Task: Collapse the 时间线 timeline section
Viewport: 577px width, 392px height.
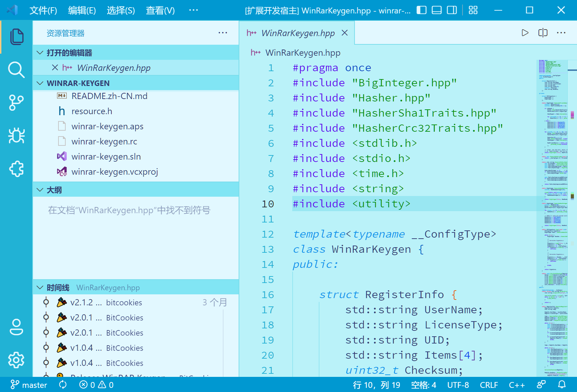Action: [x=136, y=287]
